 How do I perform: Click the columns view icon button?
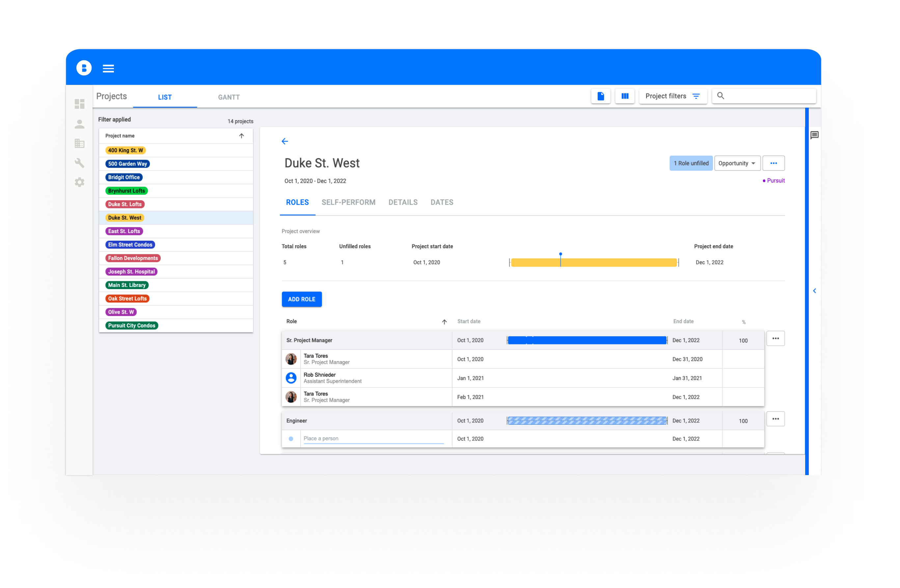point(624,96)
